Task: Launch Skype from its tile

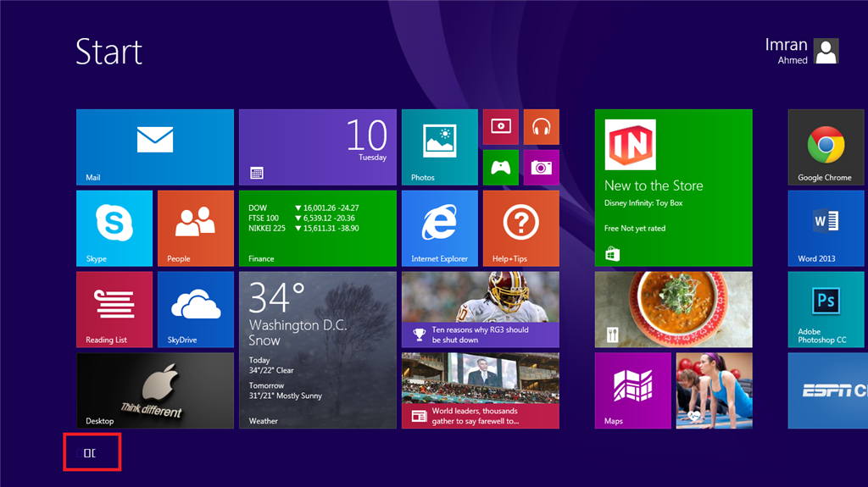Action: pos(114,229)
